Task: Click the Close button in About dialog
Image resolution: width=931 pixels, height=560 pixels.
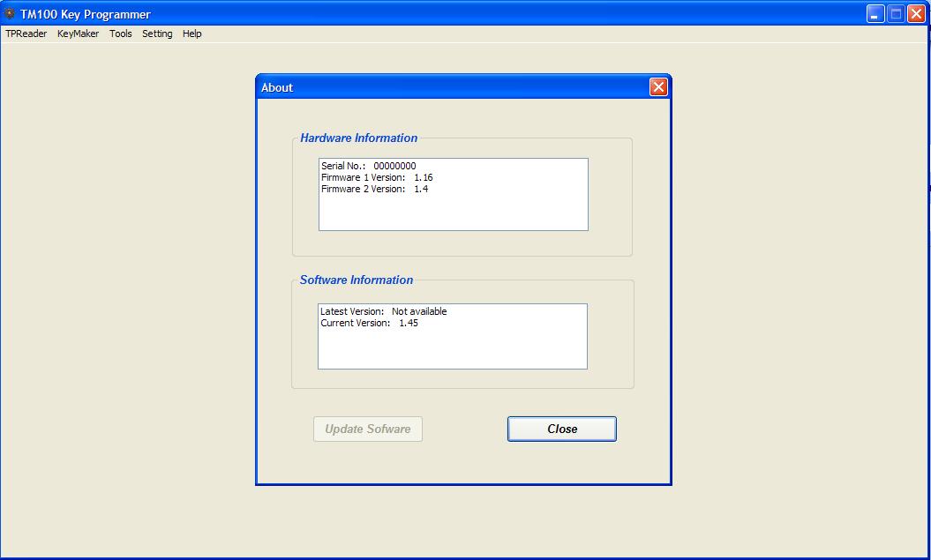Action: tap(561, 429)
